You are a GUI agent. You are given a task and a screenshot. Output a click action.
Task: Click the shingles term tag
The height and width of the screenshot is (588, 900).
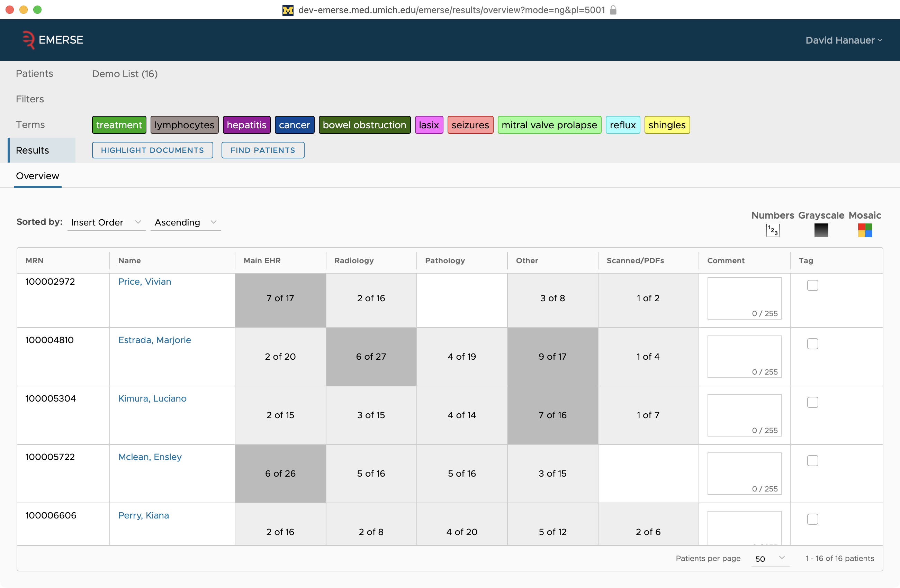point(666,125)
